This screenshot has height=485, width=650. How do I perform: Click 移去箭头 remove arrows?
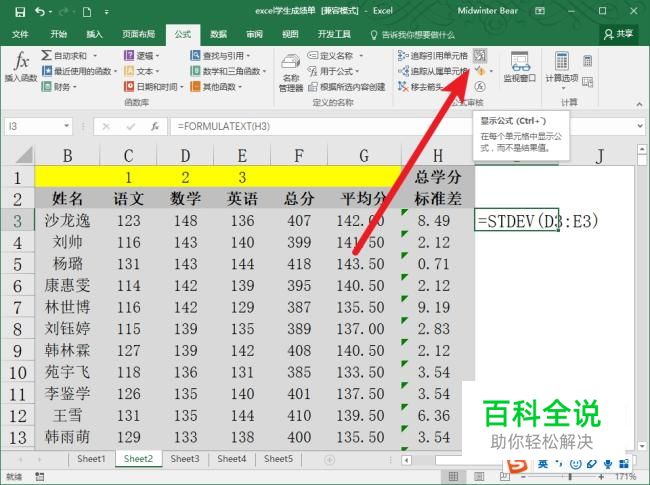420,87
